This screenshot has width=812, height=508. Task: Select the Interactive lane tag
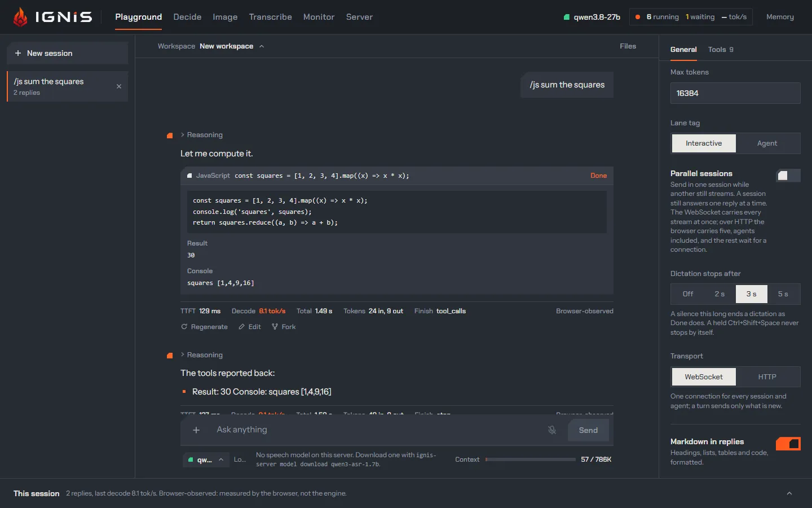click(x=704, y=143)
